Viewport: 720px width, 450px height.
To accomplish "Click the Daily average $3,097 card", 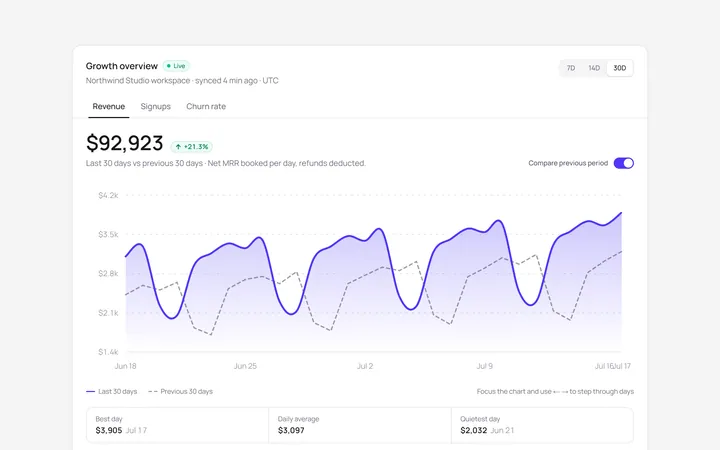I will [x=360, y=425].
